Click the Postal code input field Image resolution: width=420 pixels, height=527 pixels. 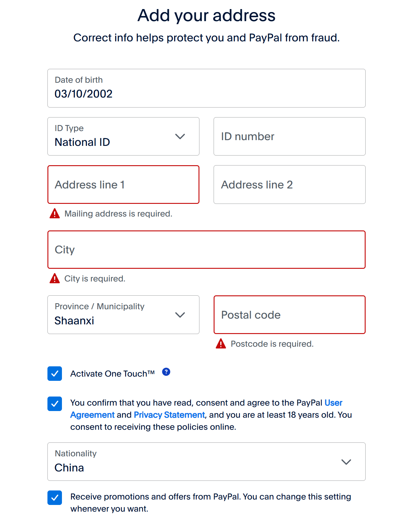pyautogui.click(x=289, y=315)
